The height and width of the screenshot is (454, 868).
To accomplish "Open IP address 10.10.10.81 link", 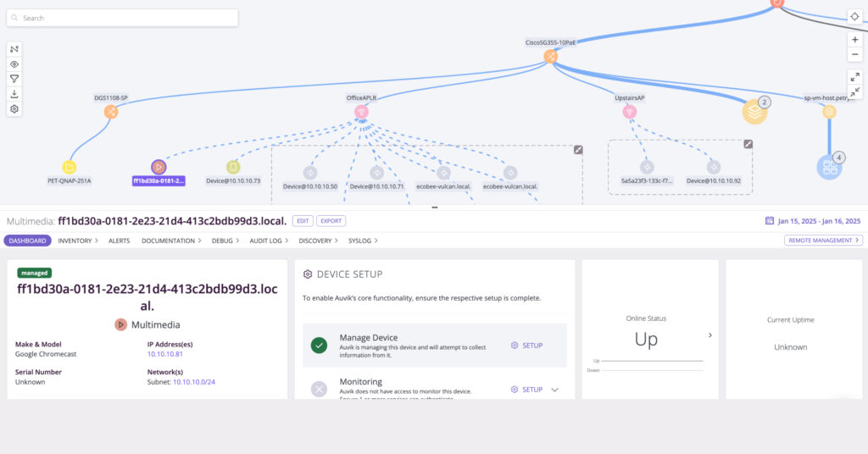I will click(165, 354).
